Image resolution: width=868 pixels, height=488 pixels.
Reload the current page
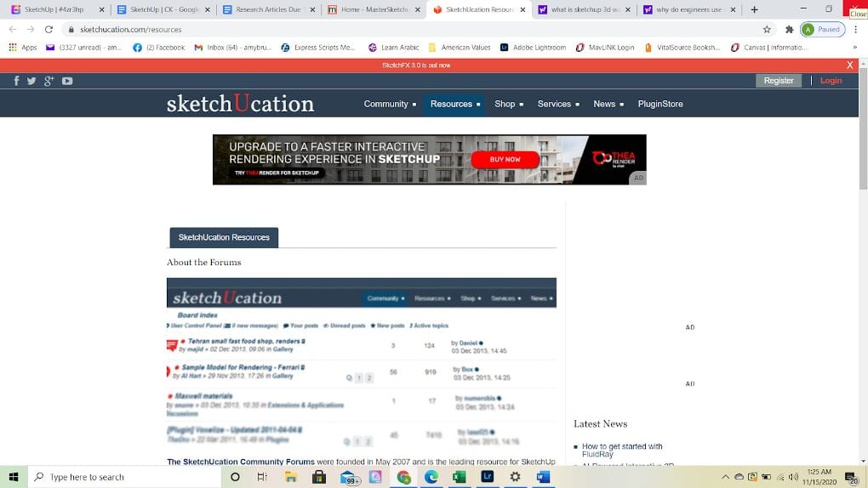[49, 29]
